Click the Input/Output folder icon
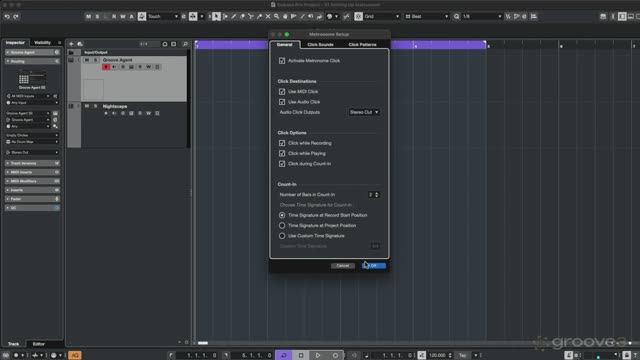Screen dimensions: 640x360 coord(71,53)
